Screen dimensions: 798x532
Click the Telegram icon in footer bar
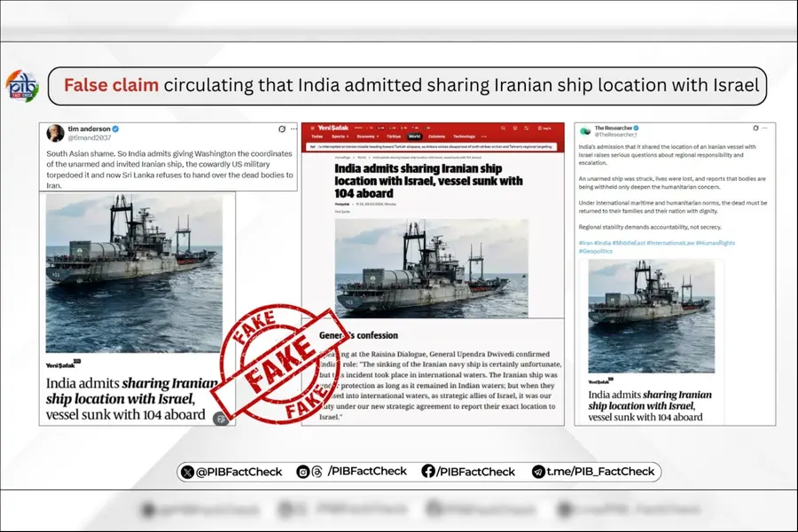click(538, 472)
